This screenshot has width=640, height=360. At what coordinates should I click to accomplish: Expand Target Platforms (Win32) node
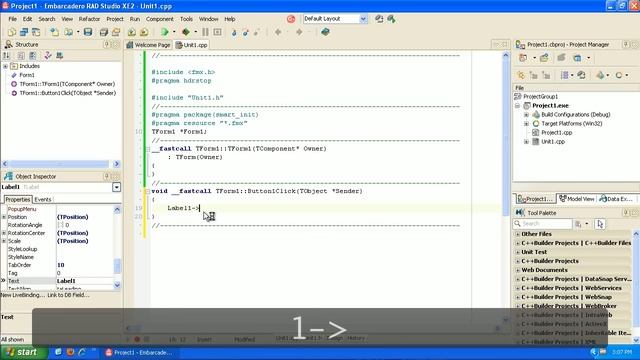[527, 124]
